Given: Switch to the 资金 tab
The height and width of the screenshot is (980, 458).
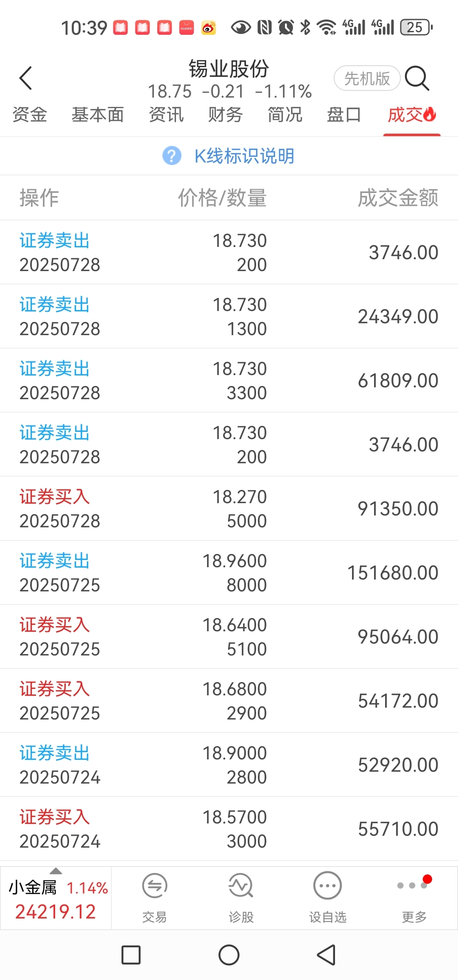Looking at the screenshot, I should click(x=30, y=115).
